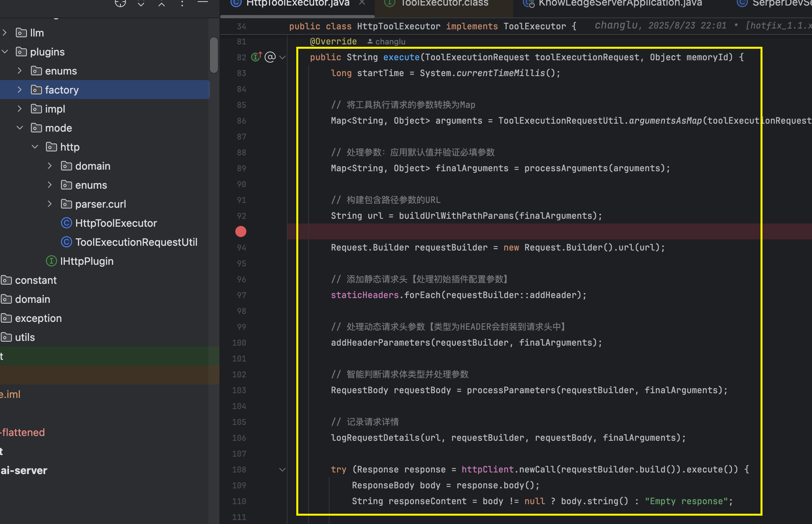Toggle breakpoint at line 108 number
The height and width of the screenshot is (524, 812).
point(239,470)
